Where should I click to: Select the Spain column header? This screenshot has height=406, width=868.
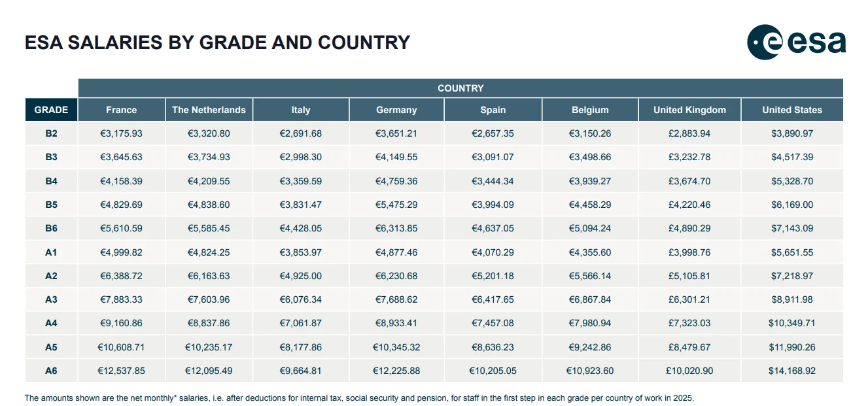[x=493, y=110]
